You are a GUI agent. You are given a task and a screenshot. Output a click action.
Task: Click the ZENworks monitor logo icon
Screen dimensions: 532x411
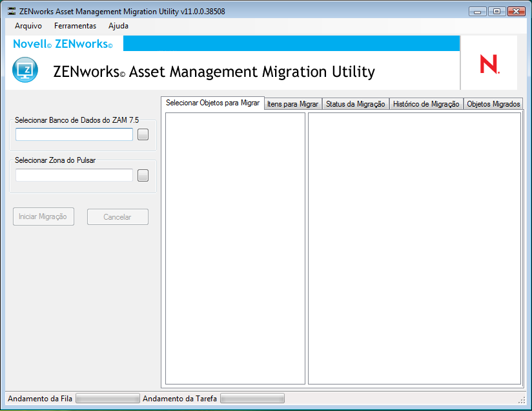25,70
